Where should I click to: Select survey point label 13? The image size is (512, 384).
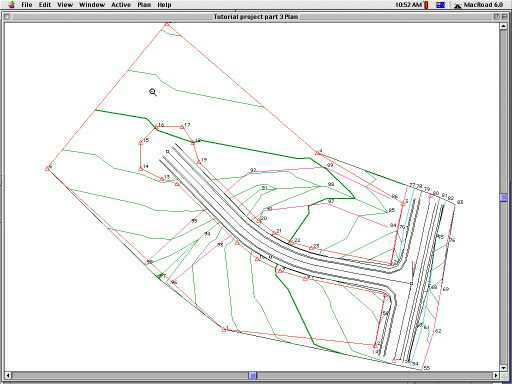coord(167,177)
